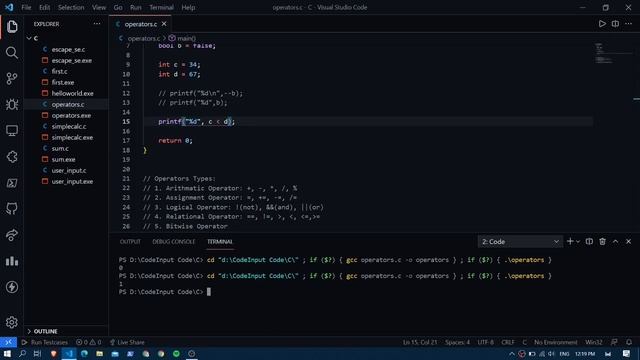Change encoding via UTF-8 indicator

[x=485, y=342]
